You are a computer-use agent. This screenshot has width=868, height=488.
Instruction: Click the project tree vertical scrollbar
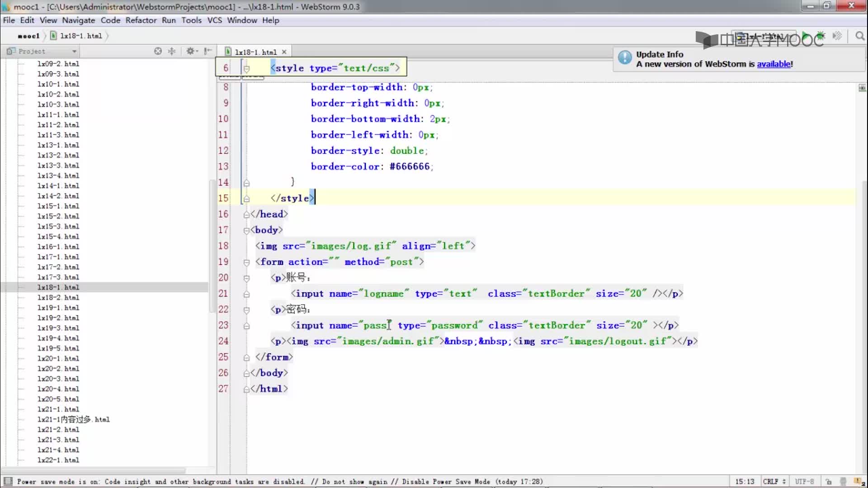click(212, 246)
